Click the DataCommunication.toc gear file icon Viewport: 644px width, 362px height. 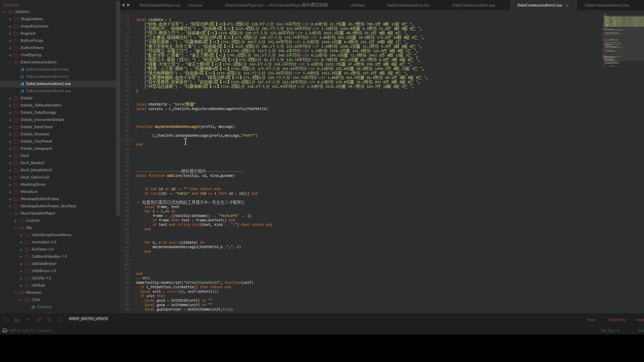(22, 77)
